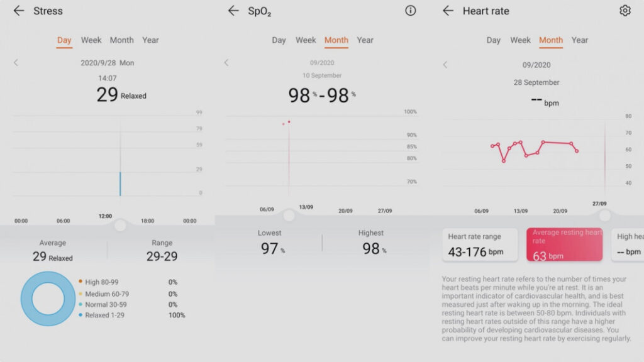Viewport: 644px width, 362px height.
Task: Go back from the SpO2 screen
Action: tap(233, 11)
